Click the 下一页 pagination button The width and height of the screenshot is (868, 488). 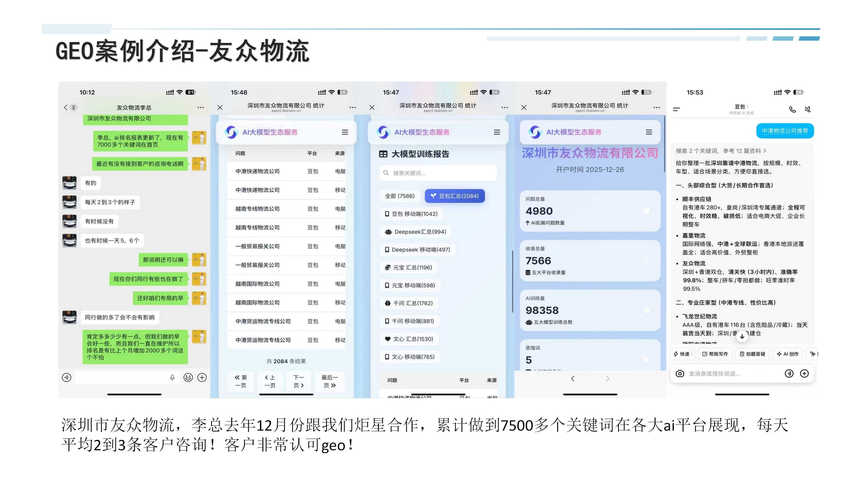298,381
